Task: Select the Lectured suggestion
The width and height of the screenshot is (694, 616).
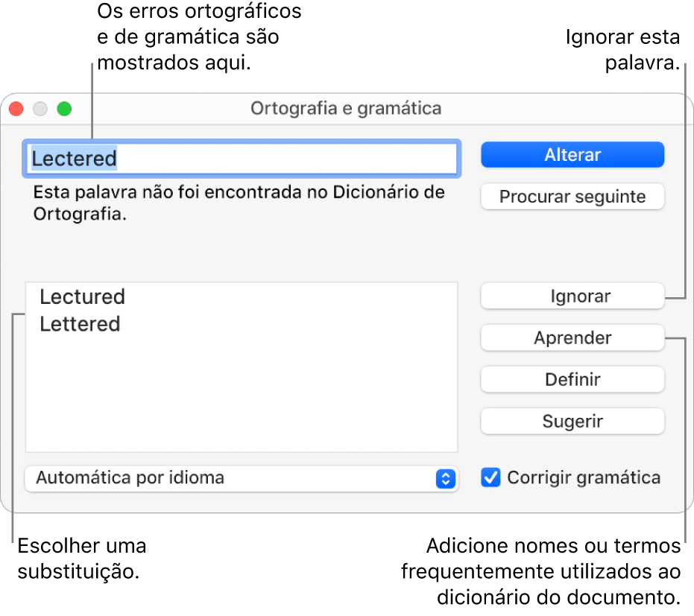Action: [82, 296]
